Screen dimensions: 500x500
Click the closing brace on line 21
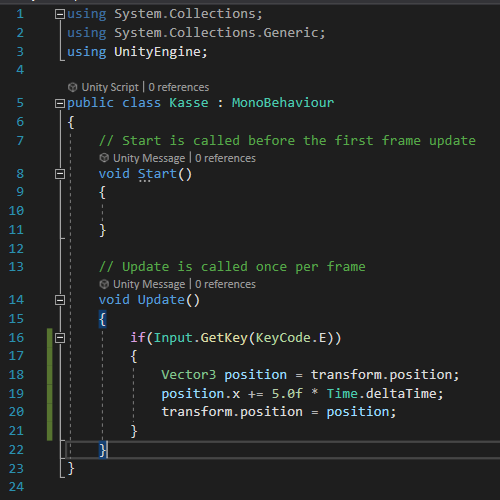[134, 431]
